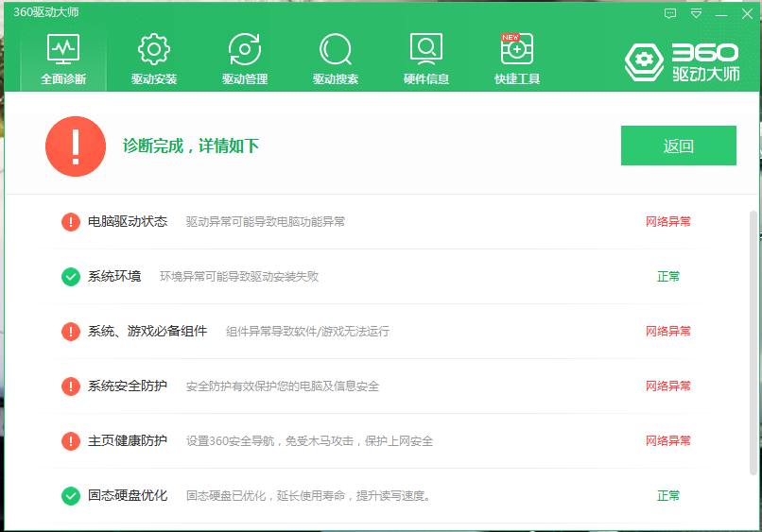This screenshot has height=532, width=762.
Task: Click the alert icon beside 主页健康防护
Action: (x=71, y=441)
